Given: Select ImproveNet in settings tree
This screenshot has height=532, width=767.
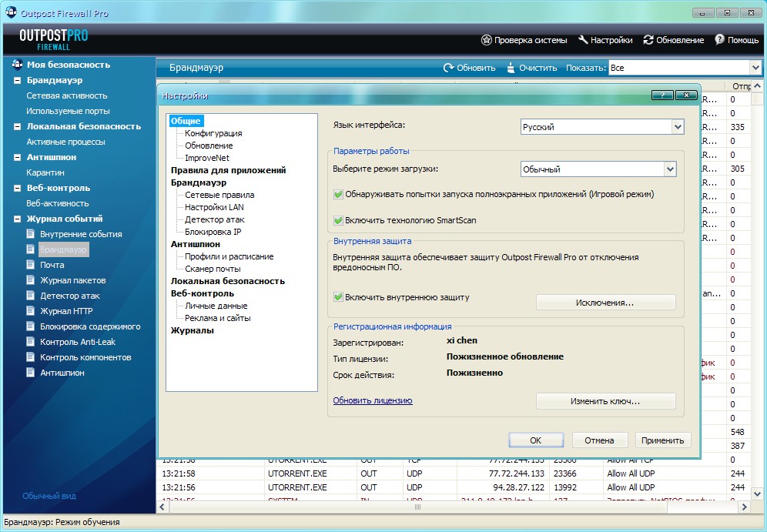Looking at the screenshot, I should point(207,158).
